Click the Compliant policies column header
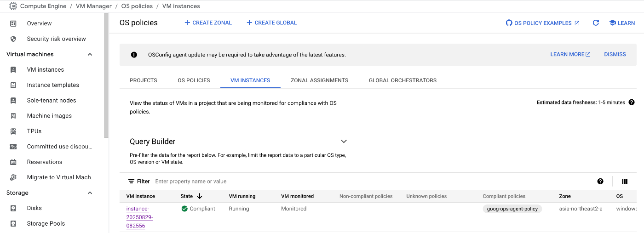644x233 pixels. pos(504,196)
